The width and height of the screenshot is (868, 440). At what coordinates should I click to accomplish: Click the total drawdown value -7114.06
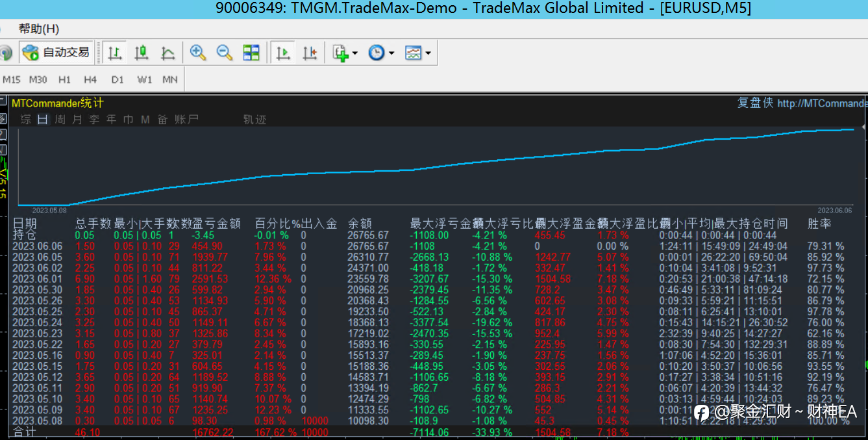click(429, 432)
